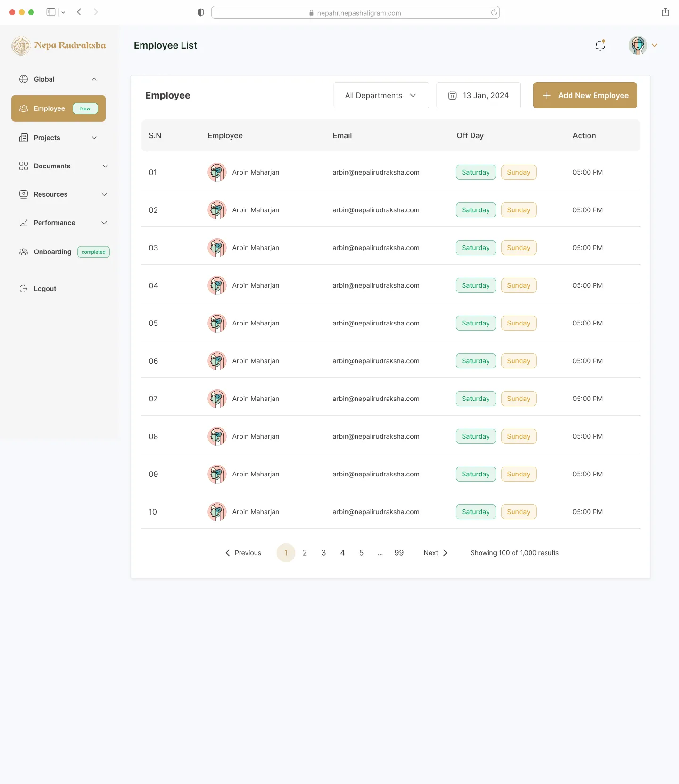Click the browser sidebar toggle icon
The height and width of the screenshot is (784, 679).
[x=51, y=12]
